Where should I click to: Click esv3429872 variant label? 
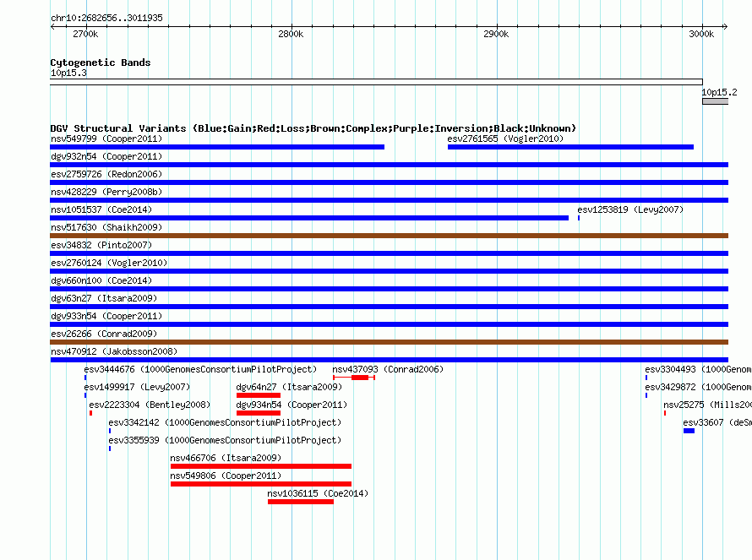(698, 387)
